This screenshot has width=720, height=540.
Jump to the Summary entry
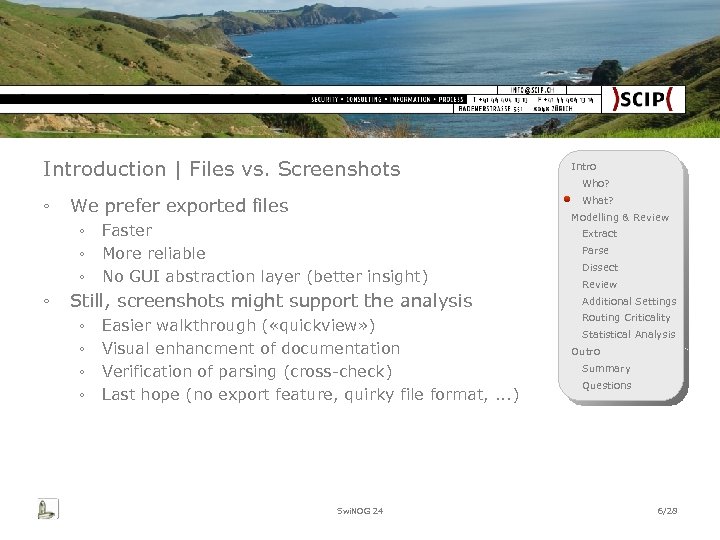click(x=606, y=369)
